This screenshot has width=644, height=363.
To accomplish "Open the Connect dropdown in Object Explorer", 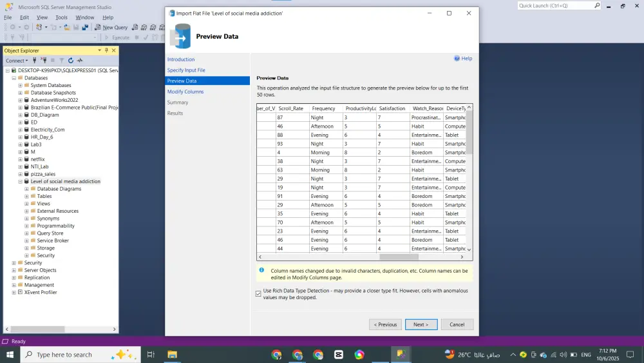I will 17,61.
